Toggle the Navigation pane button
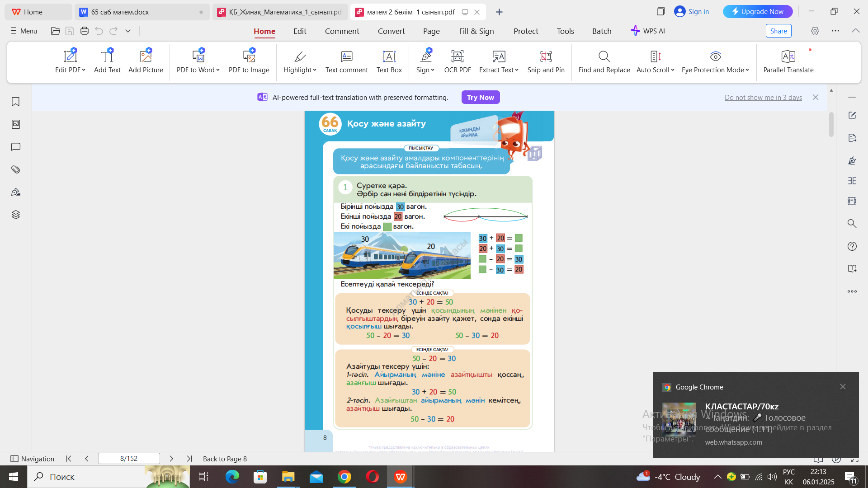Screen dimensions: 868x488 [x=33, y=459]
